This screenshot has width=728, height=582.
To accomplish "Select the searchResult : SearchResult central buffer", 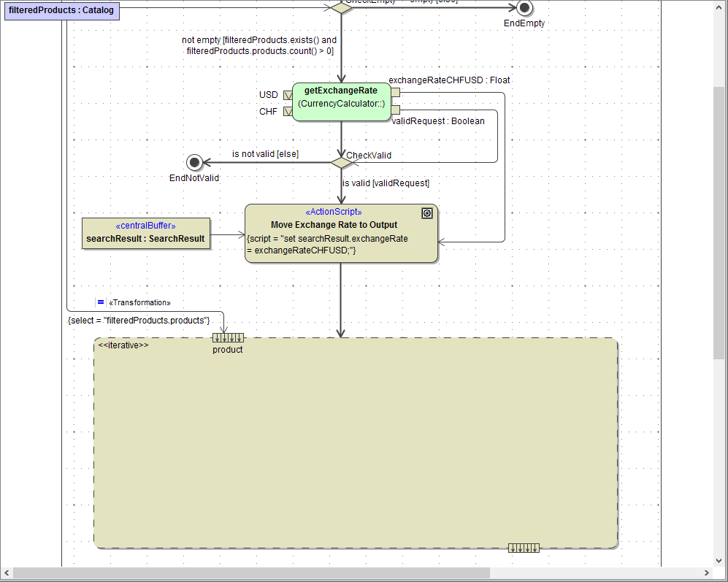I will (145, 233).
